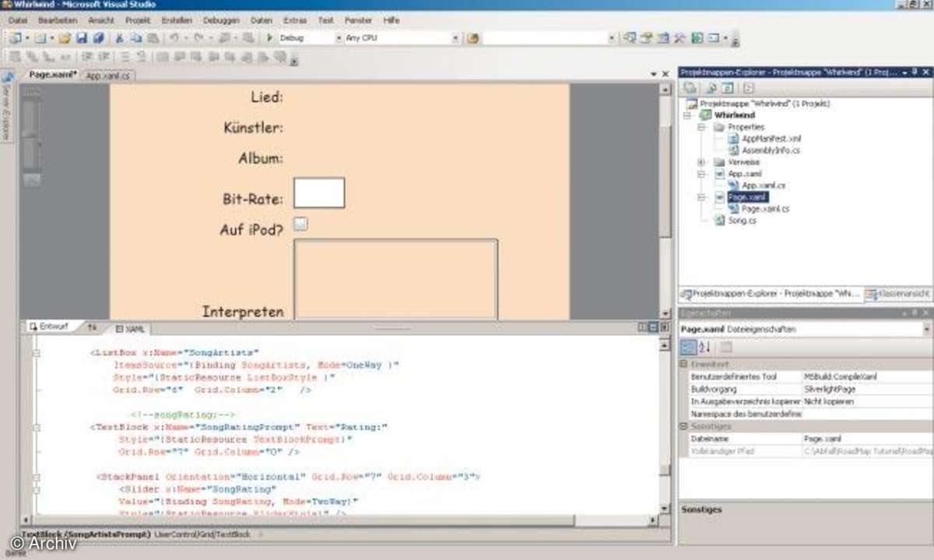Screen dimensions: 934x560
Task: Collapse the Erweitert property category
Action: click(684, 364)
